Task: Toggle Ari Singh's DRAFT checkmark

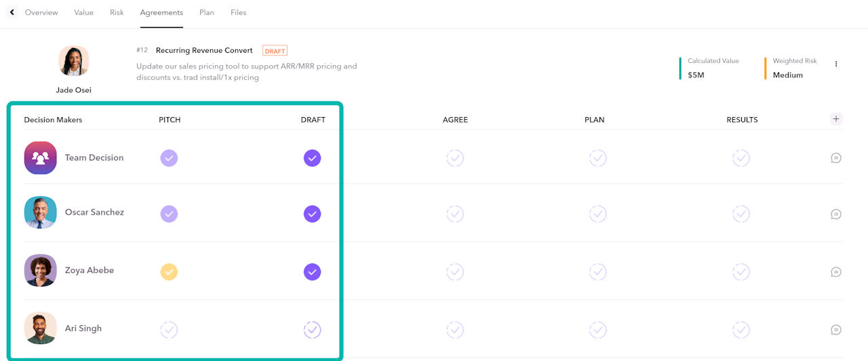Action: (312, 330)
